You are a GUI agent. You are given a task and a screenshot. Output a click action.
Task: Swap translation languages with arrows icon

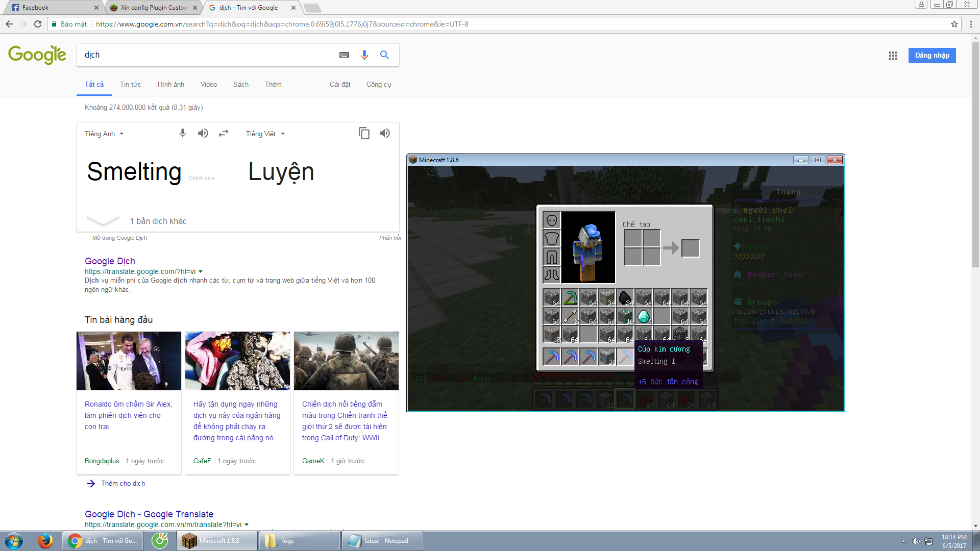[224, 133]
